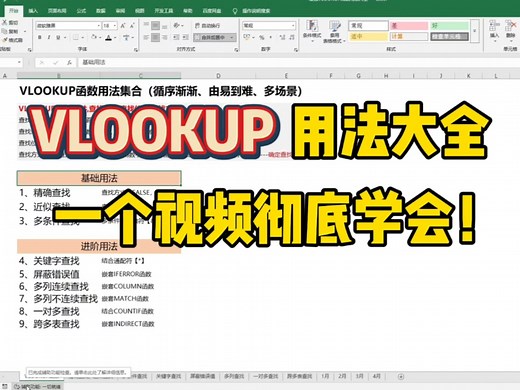The image size is (520, 390).
Task: Click the formula bar cancel X
Action: [42, 62]
